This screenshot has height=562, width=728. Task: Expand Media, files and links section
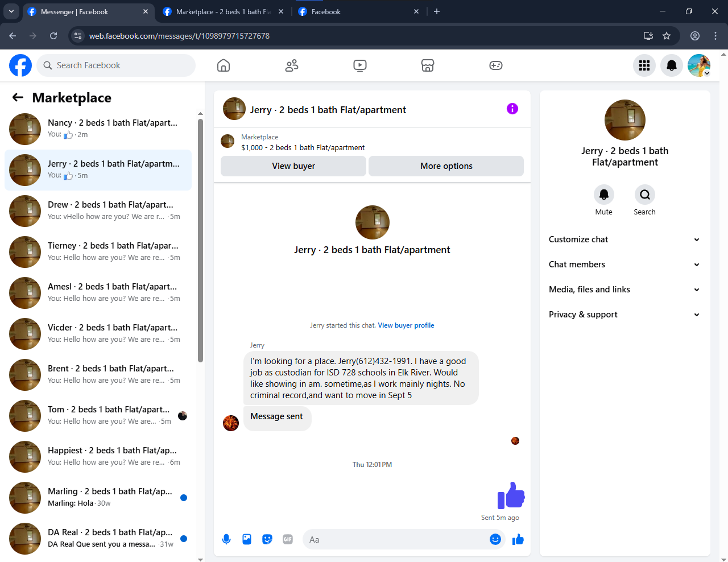pyautogui.click(x=624, y=290)
